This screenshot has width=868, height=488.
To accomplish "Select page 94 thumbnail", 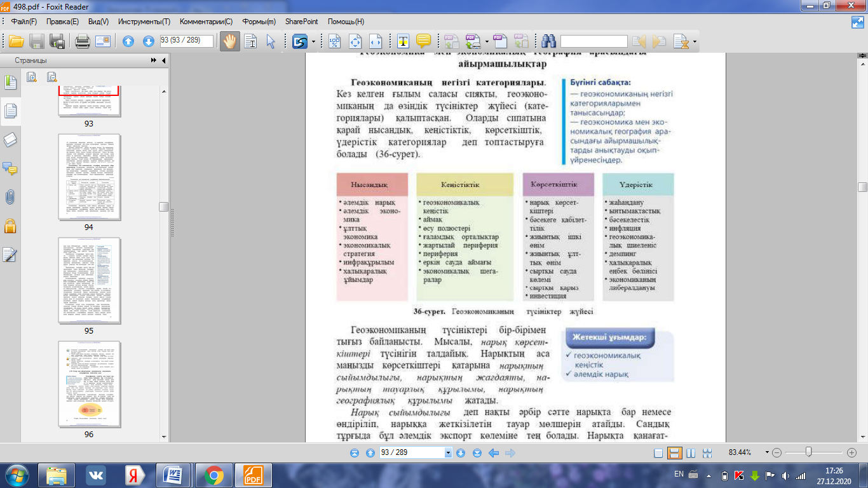I will [x=89, y=177].
